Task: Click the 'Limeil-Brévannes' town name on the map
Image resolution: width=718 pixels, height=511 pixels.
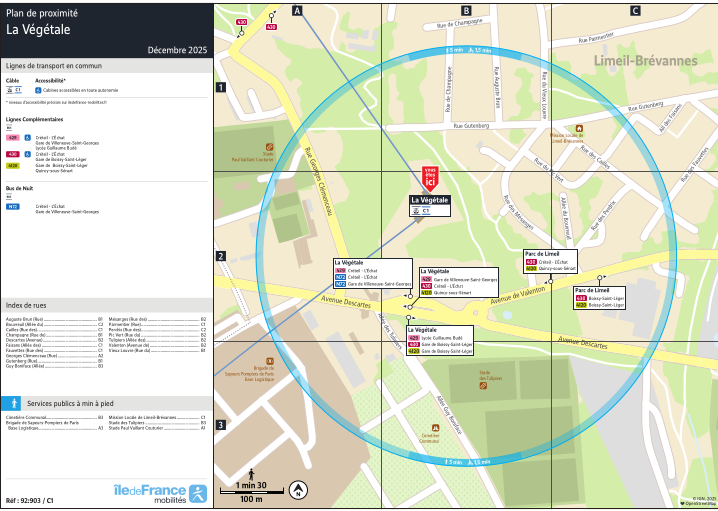Action: pyautogui.click(x=645, y=60)
